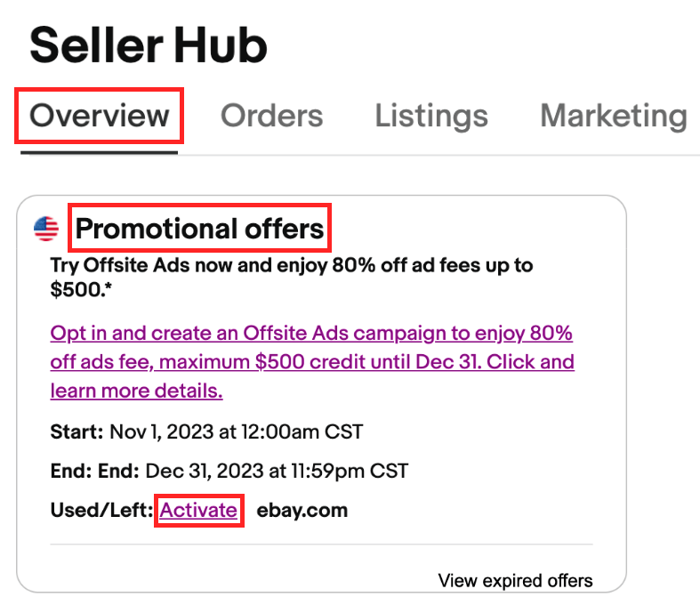Switch to the Orders tab
The width and height of the screenshot is (700, 613).
[271, 116]
